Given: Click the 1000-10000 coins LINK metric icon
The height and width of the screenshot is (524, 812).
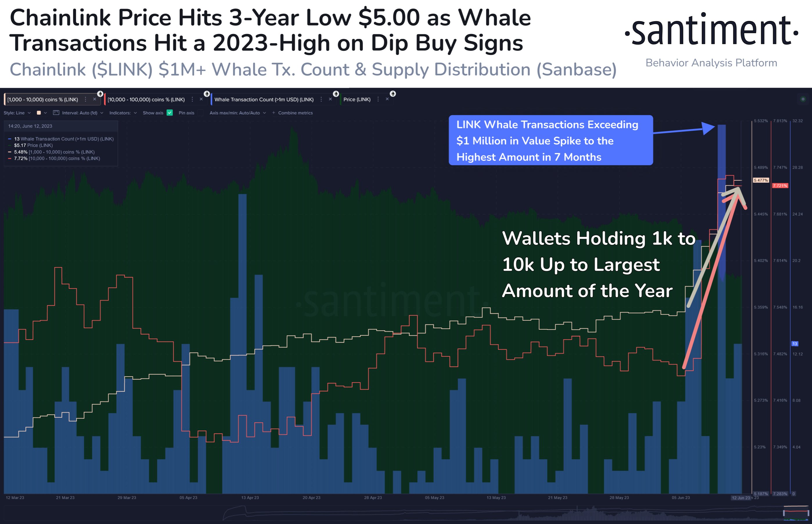Looking at the screenshot, I should tap(101, 95).
